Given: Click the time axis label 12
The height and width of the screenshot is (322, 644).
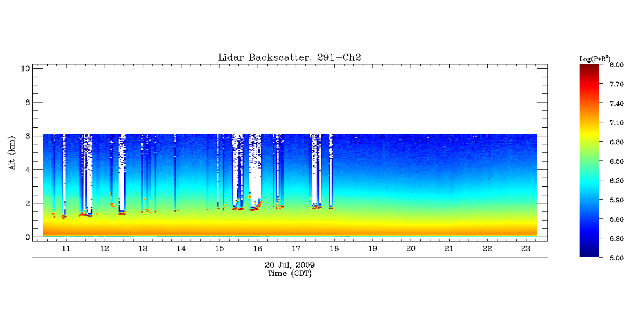Looking at the screenshot, I should point(105,249).
